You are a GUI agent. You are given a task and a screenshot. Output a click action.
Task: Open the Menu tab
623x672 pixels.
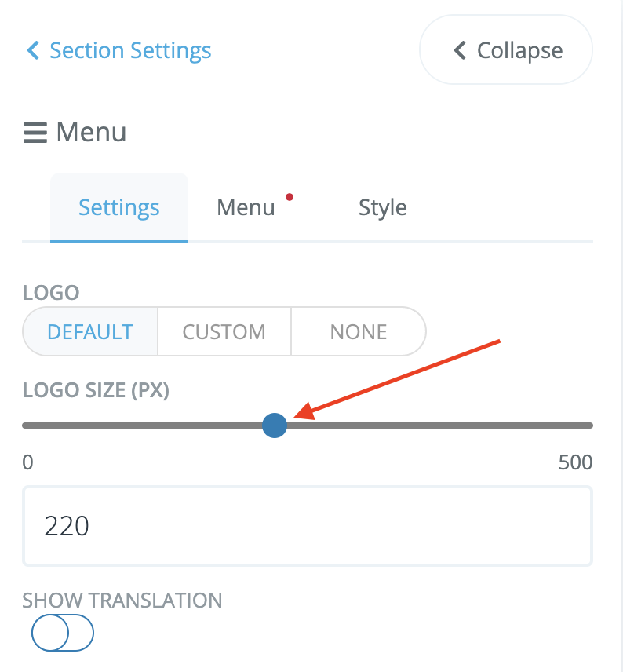tap(246, 208)
